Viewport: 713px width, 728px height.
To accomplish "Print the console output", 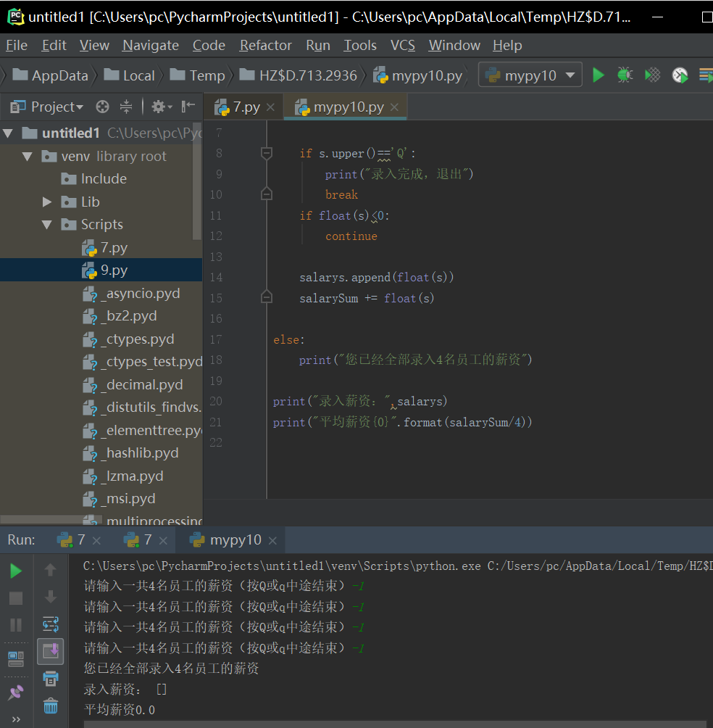I will tap(51, 679).
